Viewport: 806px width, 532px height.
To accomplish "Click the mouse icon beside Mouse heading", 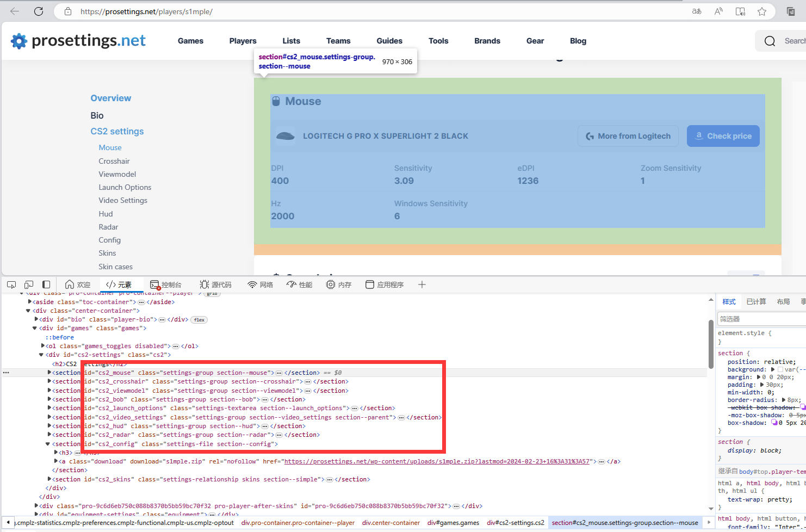I will [276, 101].
